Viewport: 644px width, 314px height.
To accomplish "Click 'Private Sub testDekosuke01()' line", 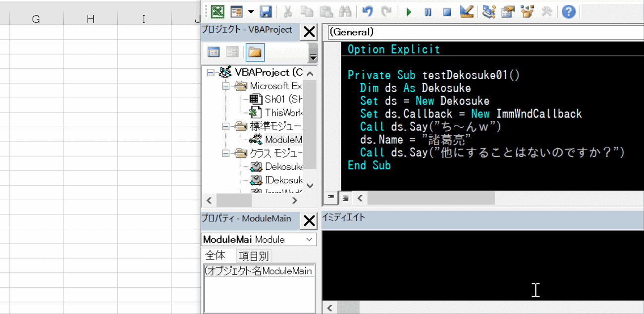I will coord(433,75).
